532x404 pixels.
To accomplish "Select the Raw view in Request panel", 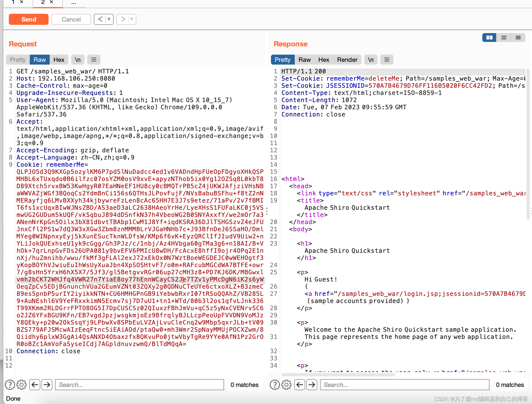I will (x=40, y=60).
